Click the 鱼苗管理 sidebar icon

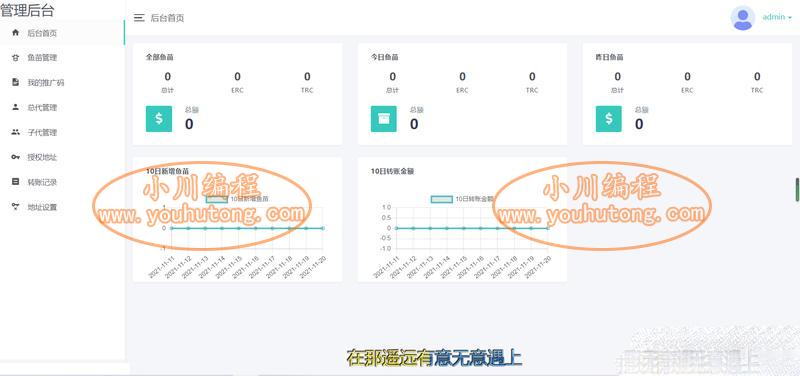coord(15,58)
